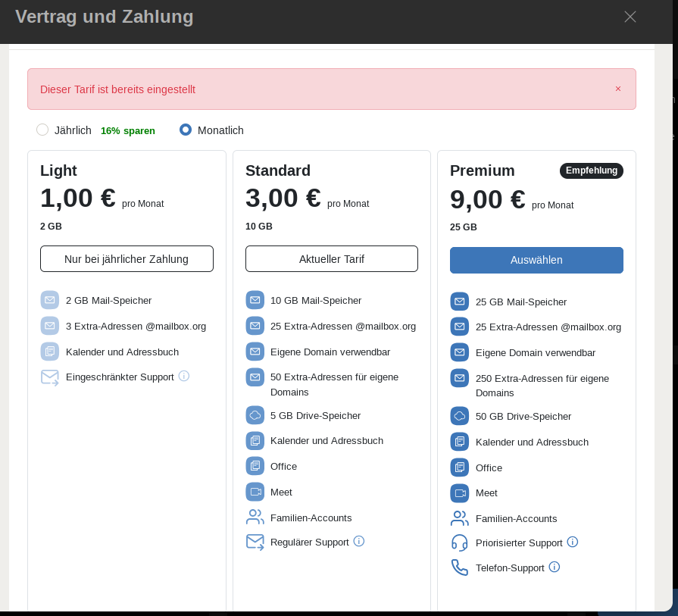The image size is (678, 616).
Task: Click the Light 2 GB Mail-Speicher icon
Action: (x=49, y=300)
